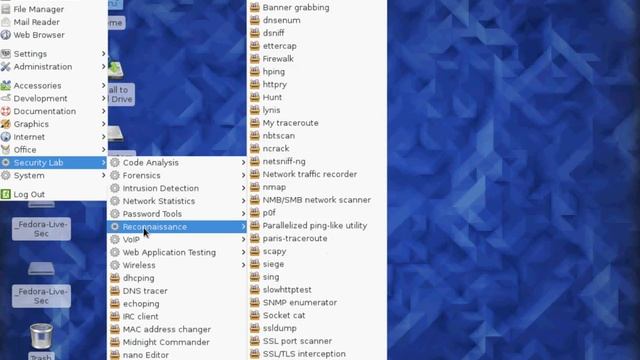Image resolution: width=640 pixels, height=360 pixels.
Task: Expand the Network Statistics submenu arrow
Action: (x=243, y=201)
